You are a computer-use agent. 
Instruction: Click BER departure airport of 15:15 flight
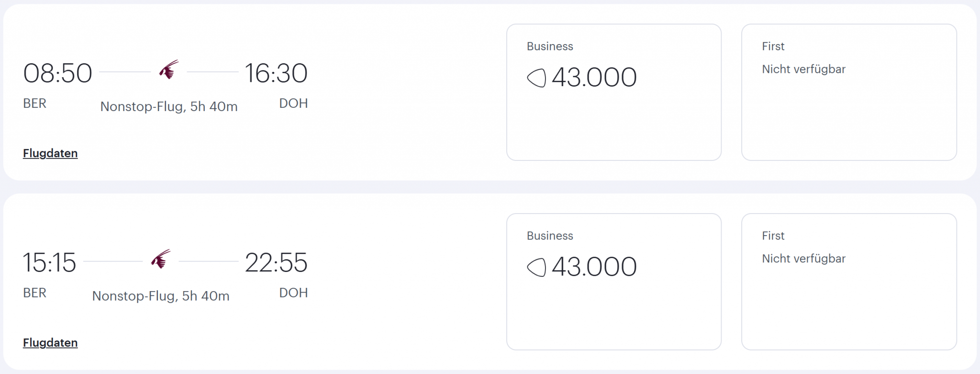tap(34, 293)
